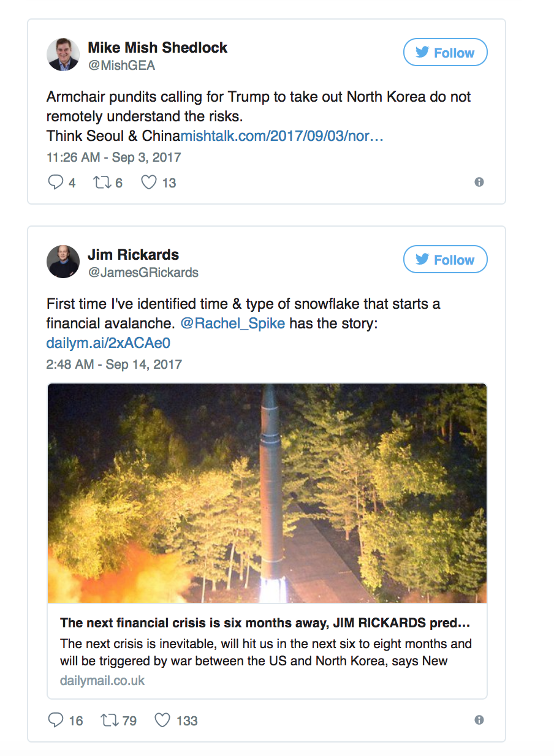Click the missile launch preview image

[267, 493]
